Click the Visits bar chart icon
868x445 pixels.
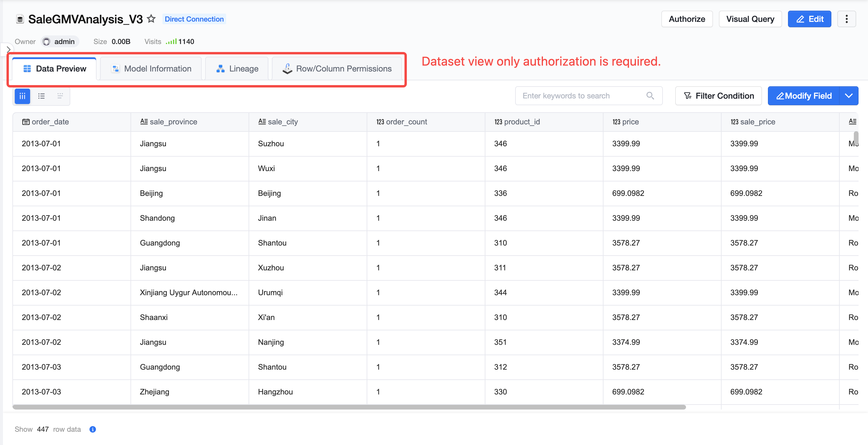(x=171, y=41)
